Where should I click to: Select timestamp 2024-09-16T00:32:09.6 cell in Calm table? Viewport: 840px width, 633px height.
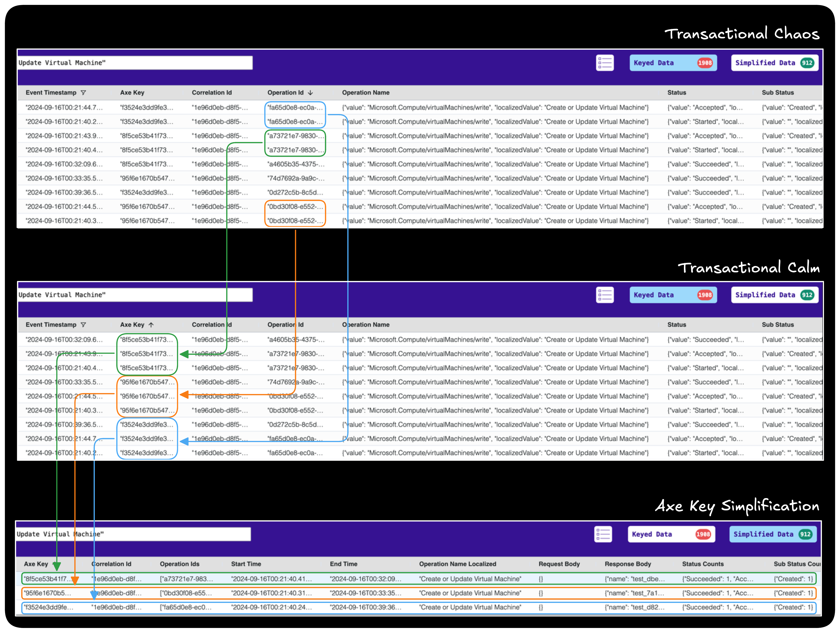coord(64,339)
